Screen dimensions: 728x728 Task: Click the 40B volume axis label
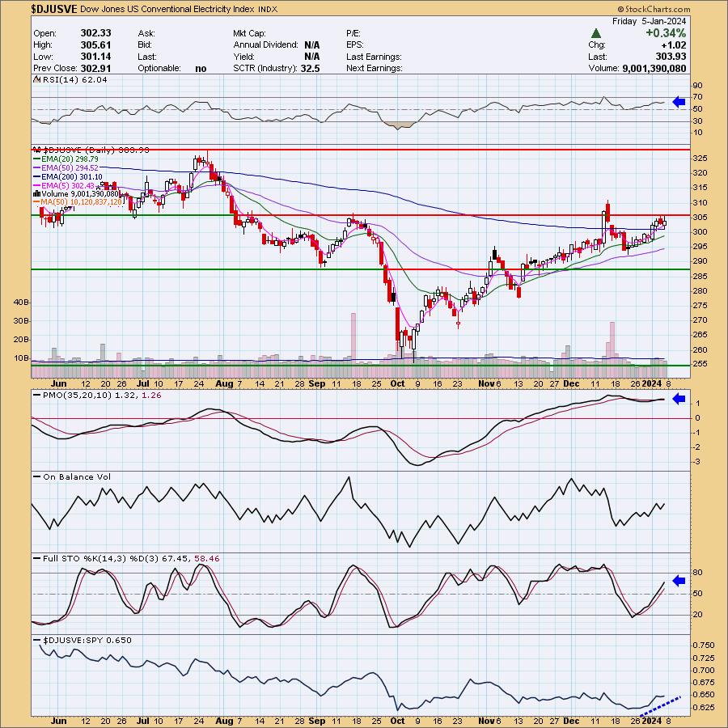21,303
